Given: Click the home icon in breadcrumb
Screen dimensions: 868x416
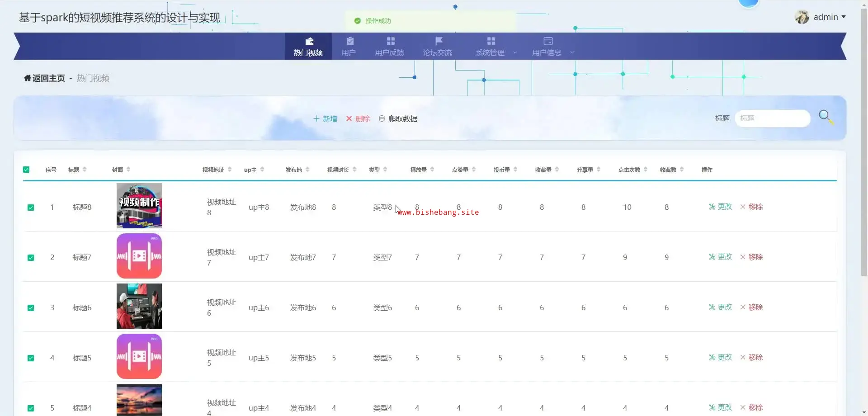Looking at the screenshot, I should [x=27, y=78].
